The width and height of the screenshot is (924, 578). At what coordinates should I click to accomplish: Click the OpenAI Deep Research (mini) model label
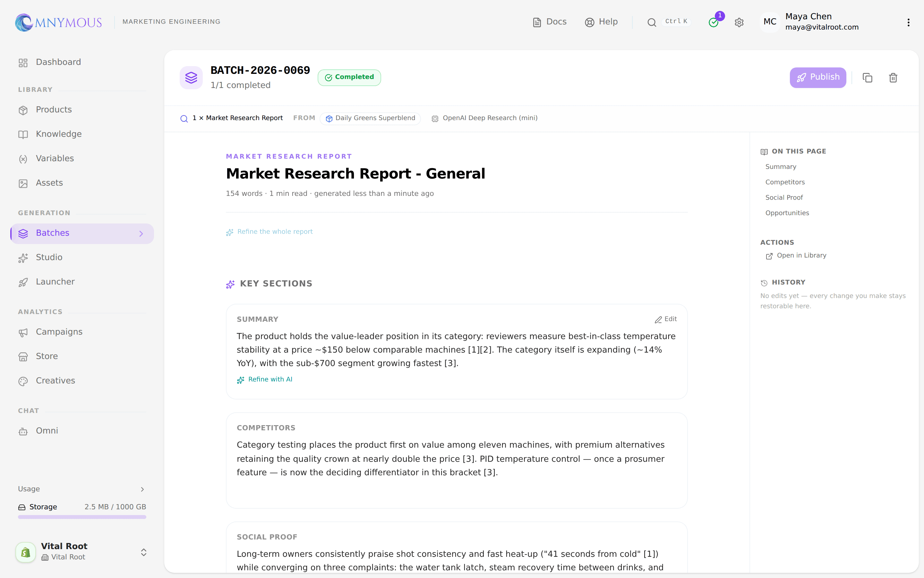[x=484, y=118]
